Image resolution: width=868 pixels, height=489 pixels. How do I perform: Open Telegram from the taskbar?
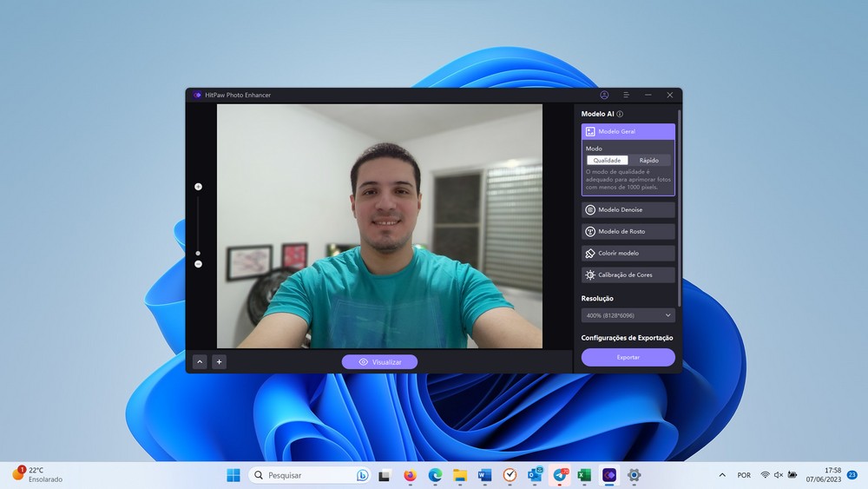pos(560,475)
